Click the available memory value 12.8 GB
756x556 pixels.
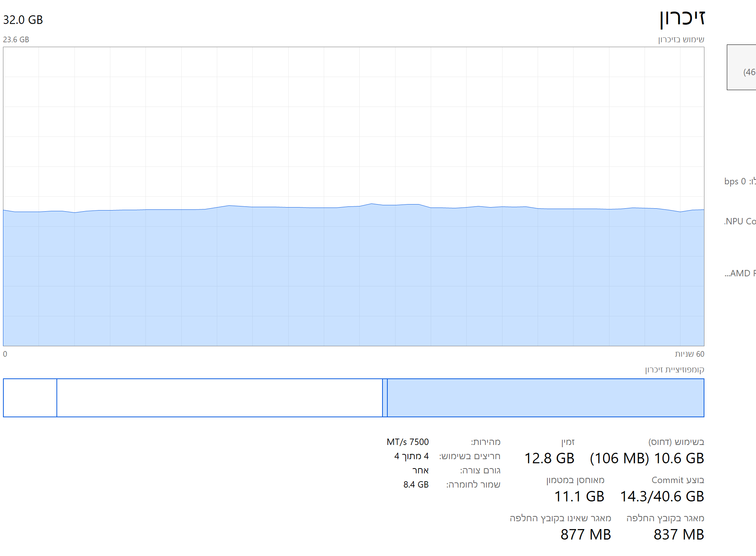tap(549, 458)
